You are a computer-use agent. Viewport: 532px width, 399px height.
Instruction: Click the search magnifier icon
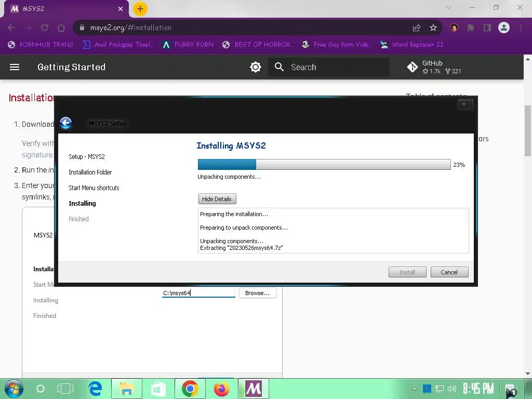point(279,67)
